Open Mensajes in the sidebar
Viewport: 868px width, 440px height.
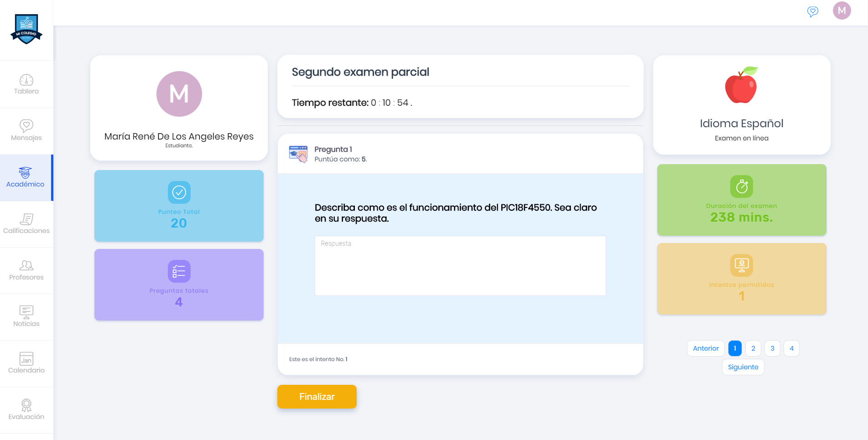(26, 131)
